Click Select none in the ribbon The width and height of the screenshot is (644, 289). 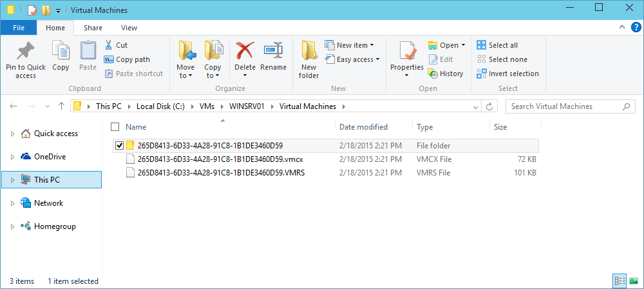pyautogui.click(x=502, y=59)
